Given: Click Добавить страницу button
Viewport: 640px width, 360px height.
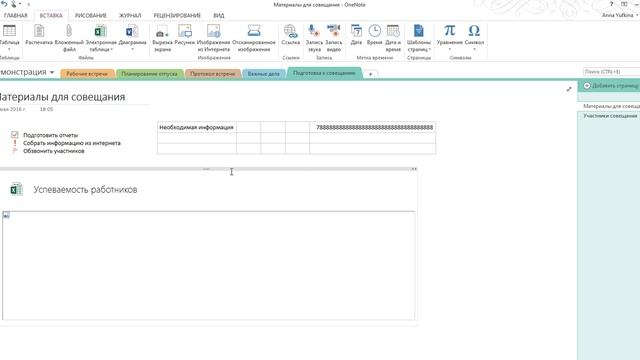Looking at the screenshot, I should click(611, 86).
